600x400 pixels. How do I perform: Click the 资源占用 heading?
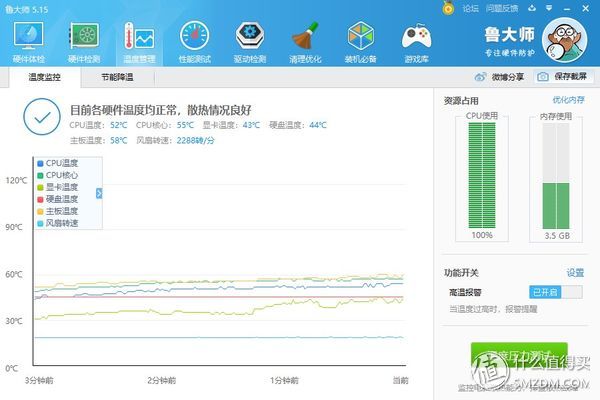[x=461, y=101]
